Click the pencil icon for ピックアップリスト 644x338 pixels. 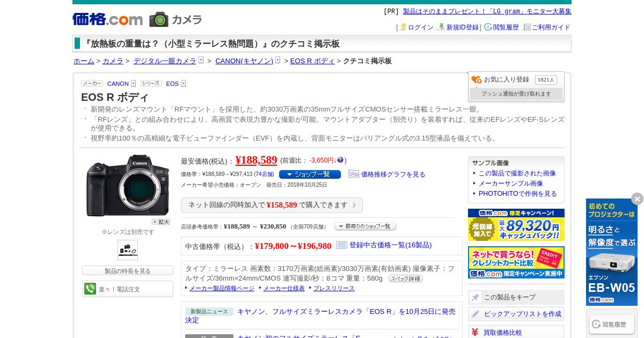point(475,314)
